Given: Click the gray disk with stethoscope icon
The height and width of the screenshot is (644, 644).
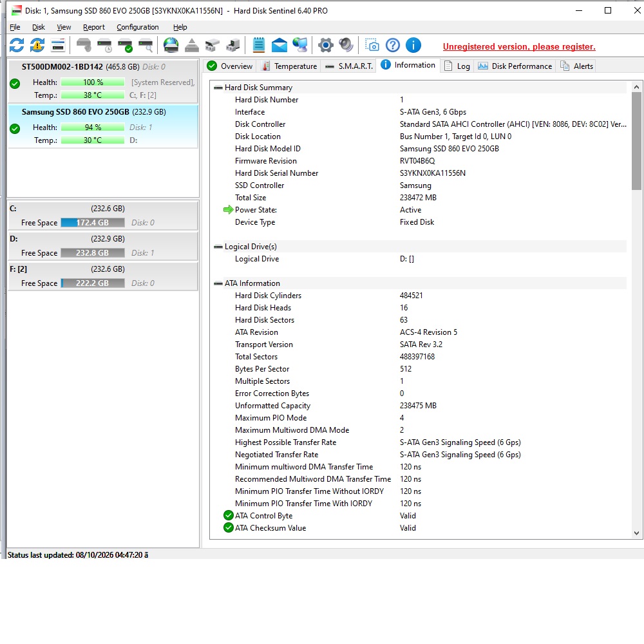Looking at the screenshot, I should (84, 45).
